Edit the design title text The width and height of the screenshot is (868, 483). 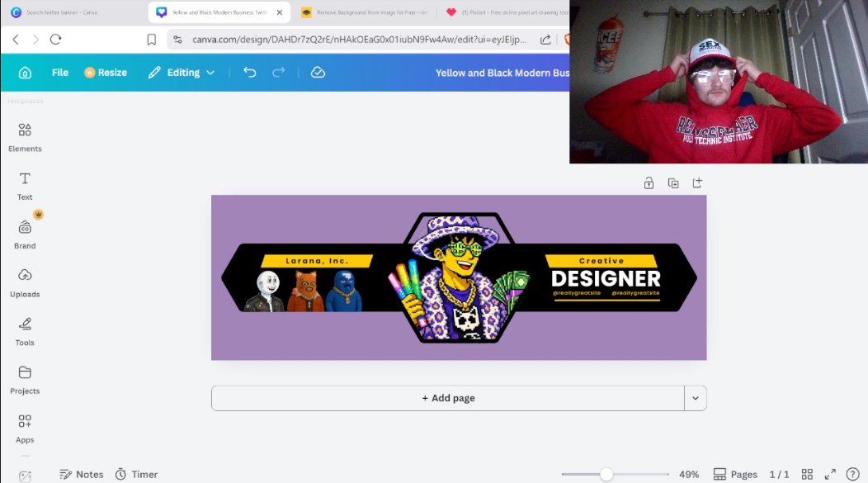click(x=502, y=73)
